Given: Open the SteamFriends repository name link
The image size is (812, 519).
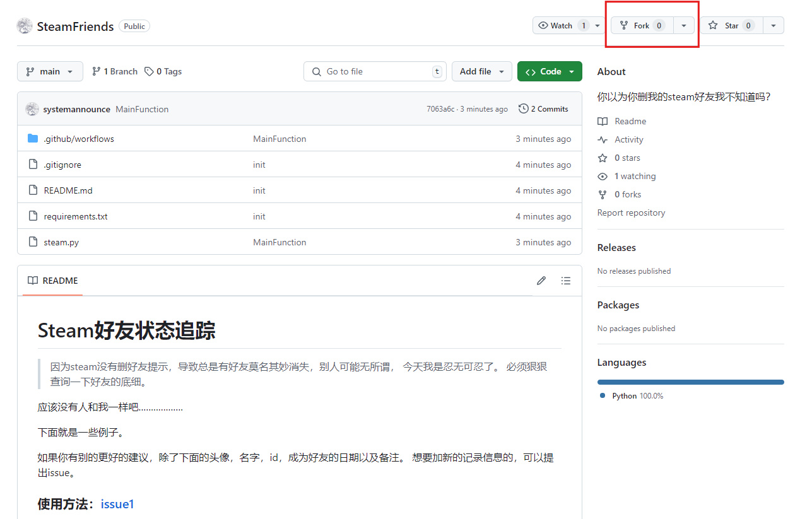Looking at the screenshot, I should (75, 26).
